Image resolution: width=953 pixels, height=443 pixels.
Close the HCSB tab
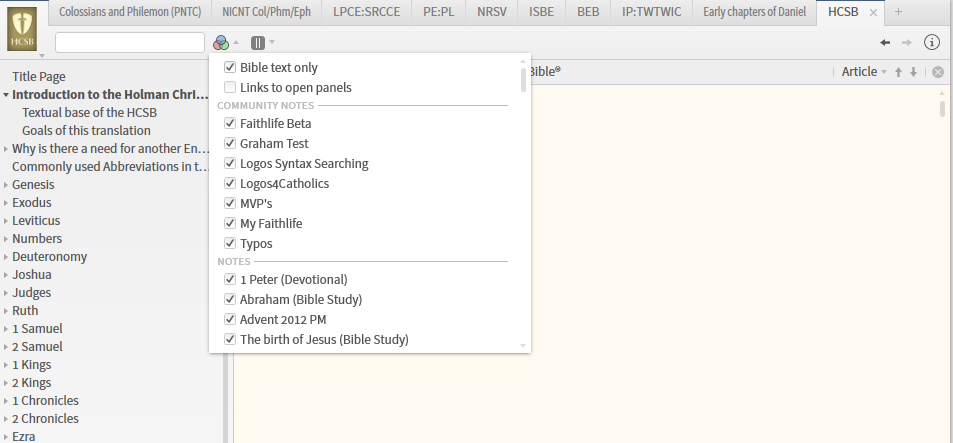click(873, 12)
